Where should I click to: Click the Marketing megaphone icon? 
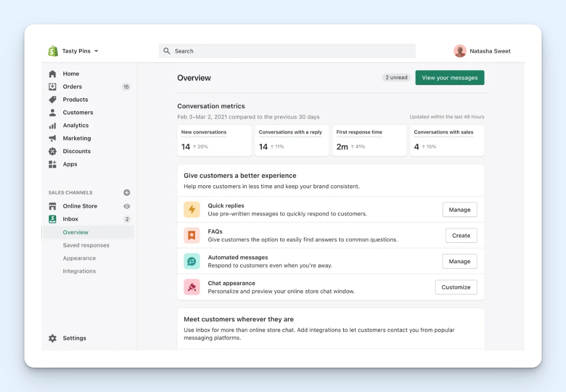(53, 138)
